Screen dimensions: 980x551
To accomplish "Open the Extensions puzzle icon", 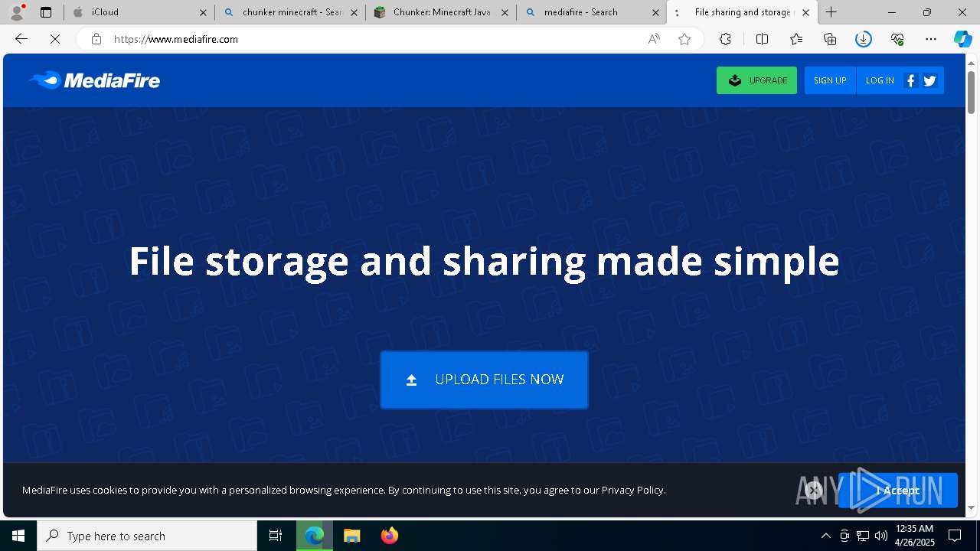I will point(725,39).
